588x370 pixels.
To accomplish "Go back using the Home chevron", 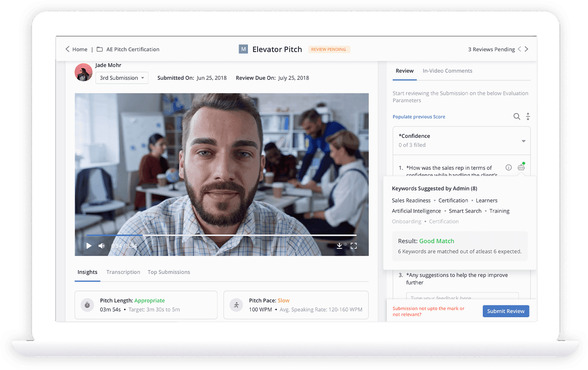I will [68, 49].
